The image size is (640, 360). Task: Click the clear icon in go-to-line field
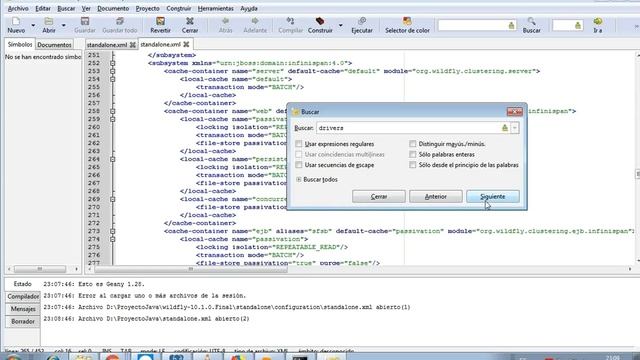tap(578, 26)
